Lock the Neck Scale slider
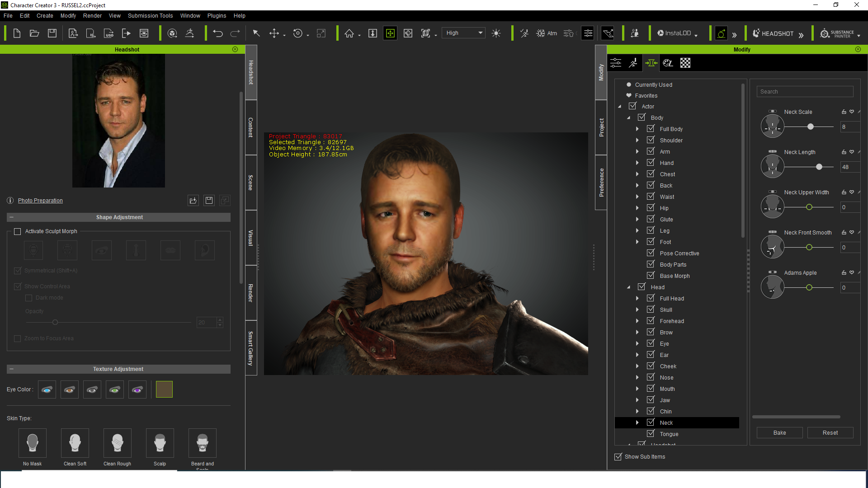Screen dimensions: 868x488 (x=844, y=112)
